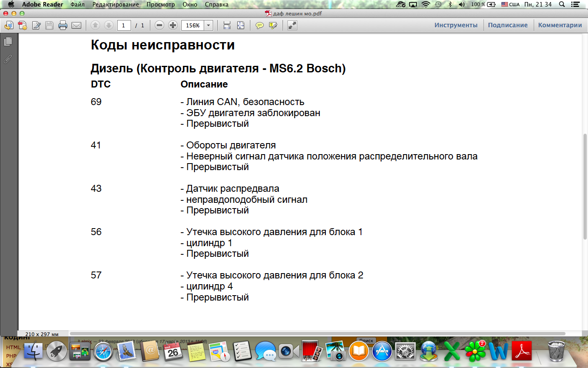Zoom out with the minus button

(x=160, y=25)
